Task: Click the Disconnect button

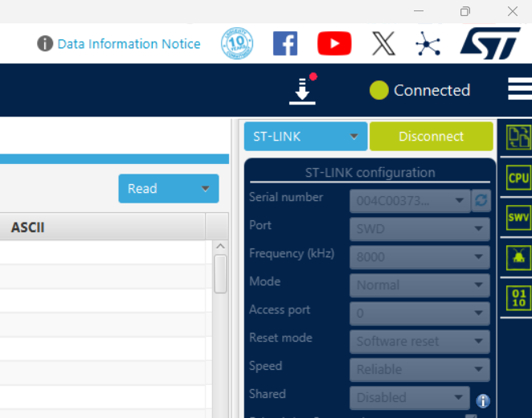Action: point(432,137)
